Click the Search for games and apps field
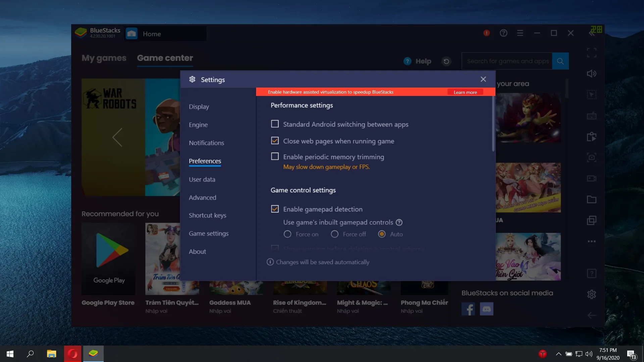 [507, 61]
